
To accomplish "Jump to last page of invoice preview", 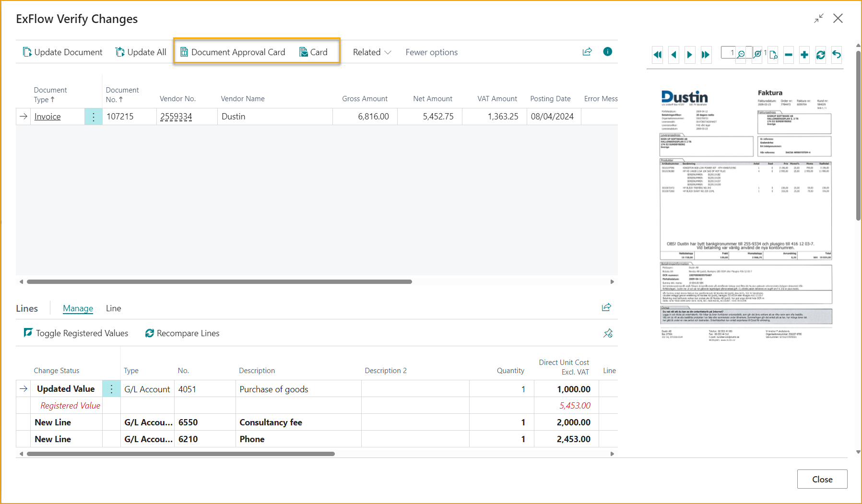I will point(706,55).
